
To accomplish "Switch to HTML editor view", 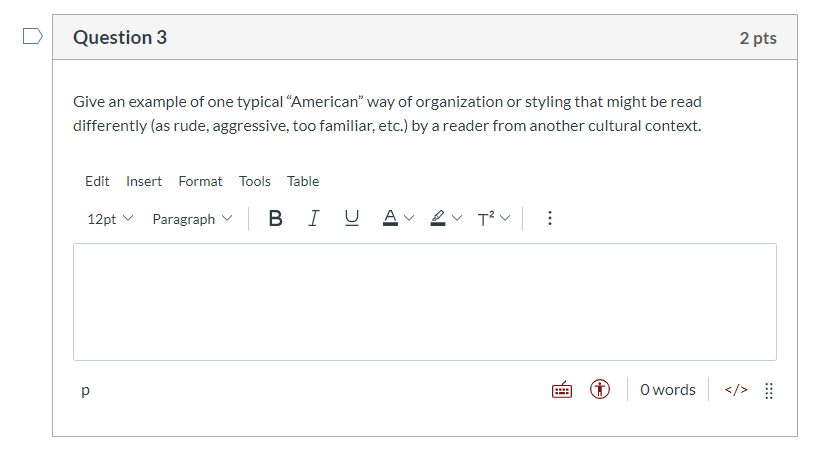I will 736,390.
